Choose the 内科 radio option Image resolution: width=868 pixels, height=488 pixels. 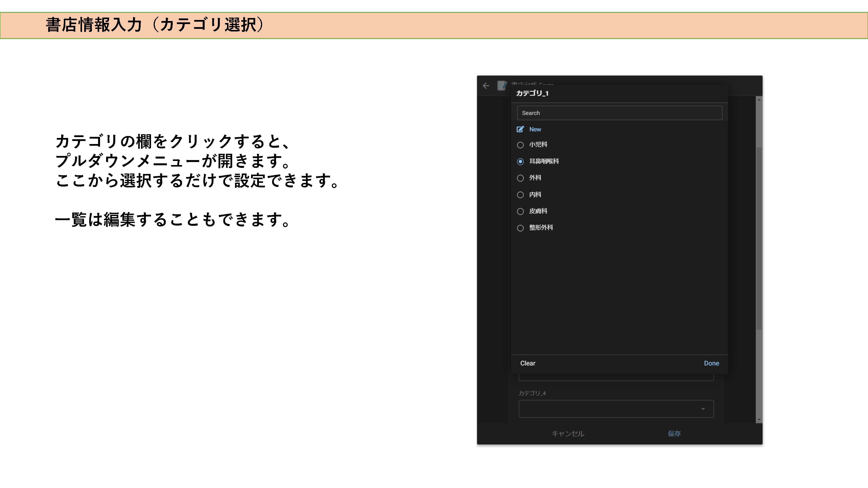tap(520, 195)
